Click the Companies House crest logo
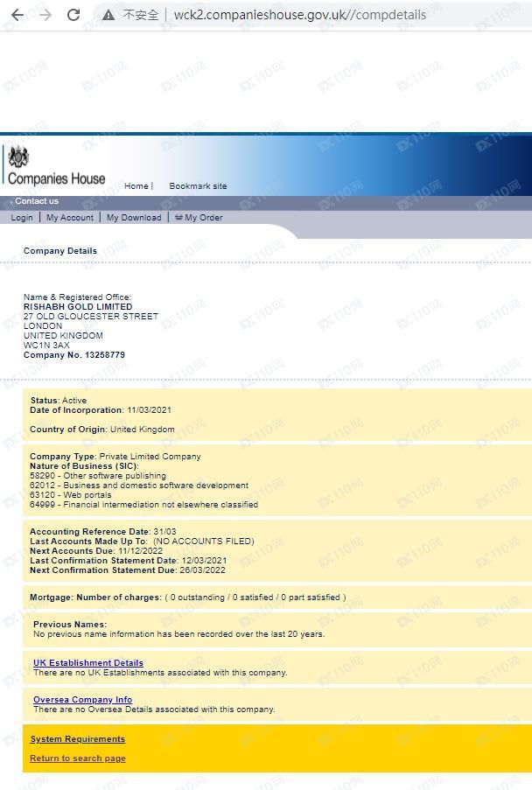532x790 pixels. point(18,157)
